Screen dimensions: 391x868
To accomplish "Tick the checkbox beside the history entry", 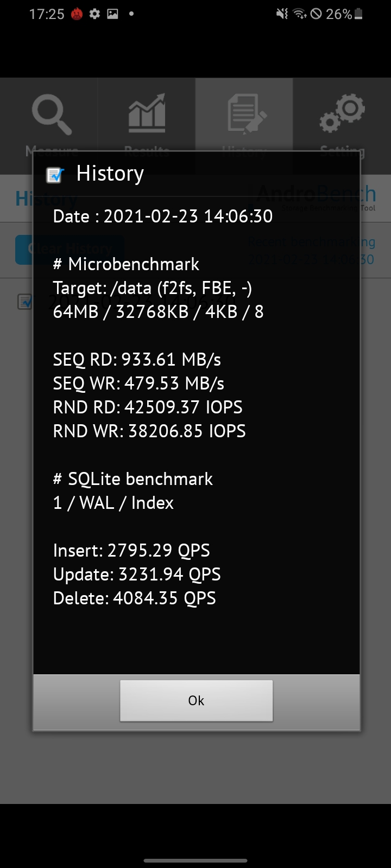I will coord(24,302).
